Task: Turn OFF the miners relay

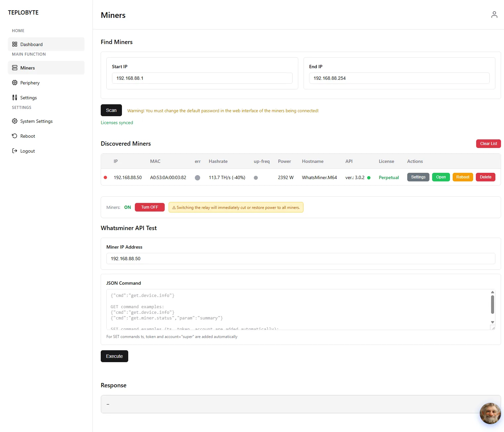Action: (x=150, y=207)
